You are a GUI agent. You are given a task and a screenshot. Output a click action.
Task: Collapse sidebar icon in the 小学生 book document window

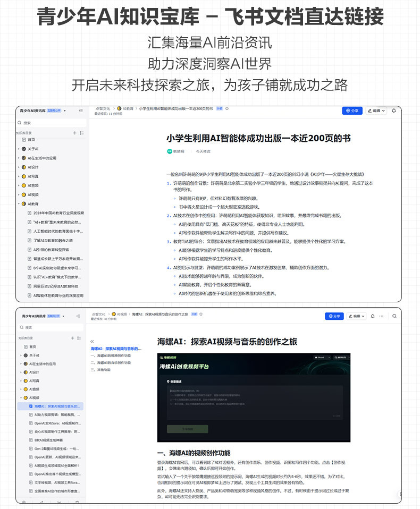tap(81, 111)
